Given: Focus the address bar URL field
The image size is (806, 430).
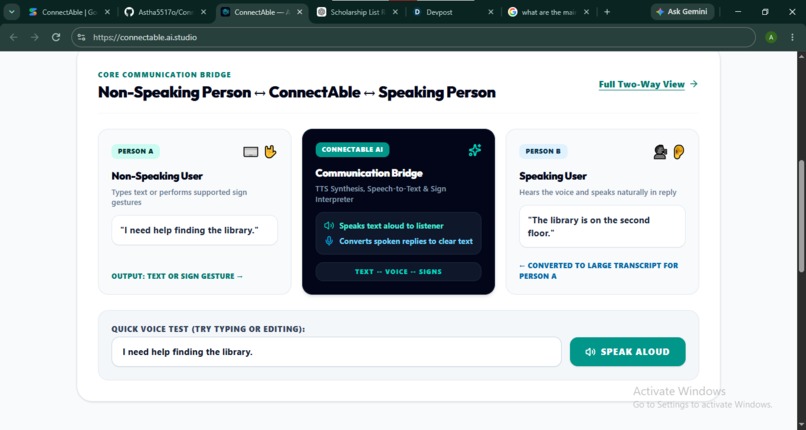Looking at the screenshot, I should tap(411, 37).
